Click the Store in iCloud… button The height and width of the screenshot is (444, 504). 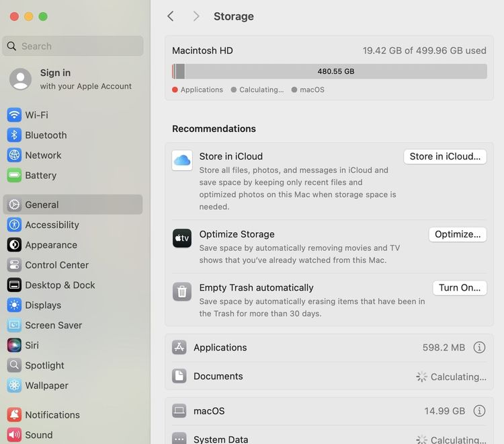pos(445,157)
